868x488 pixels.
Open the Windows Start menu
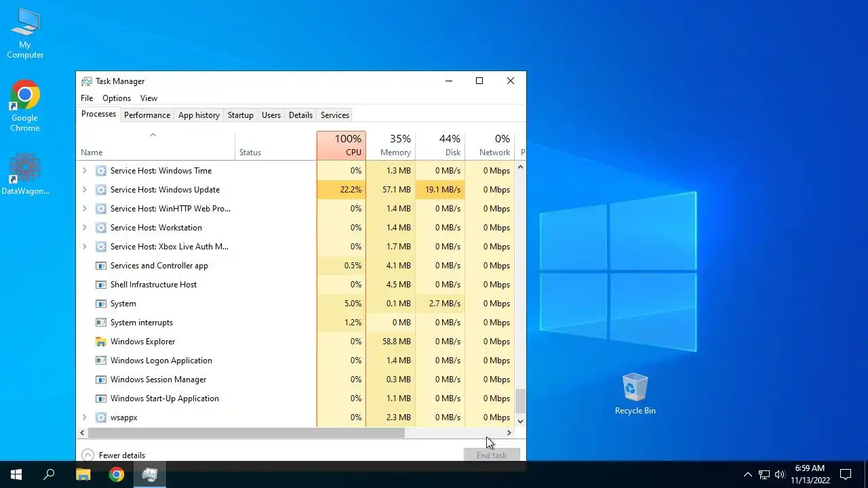coord(16,474)
